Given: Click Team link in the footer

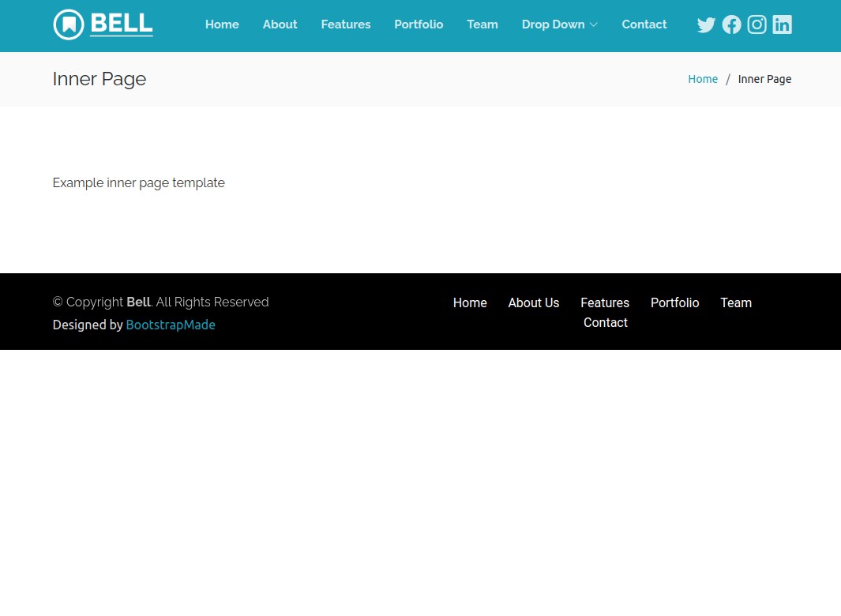Looking at the screenshot, I should pos(736,303).
